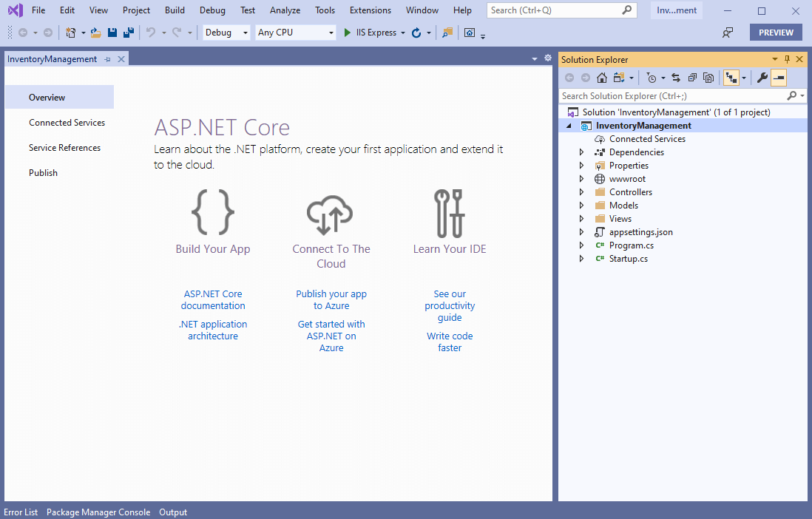Click the Save All toolbar icon
The height and width of the screenshot is (519, 812).
[x=128, y=33]
